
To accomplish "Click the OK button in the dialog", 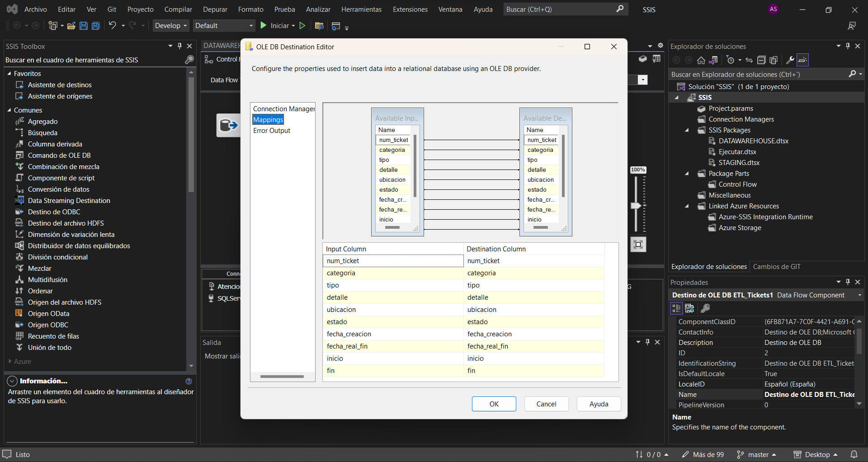I will point(494,404).
